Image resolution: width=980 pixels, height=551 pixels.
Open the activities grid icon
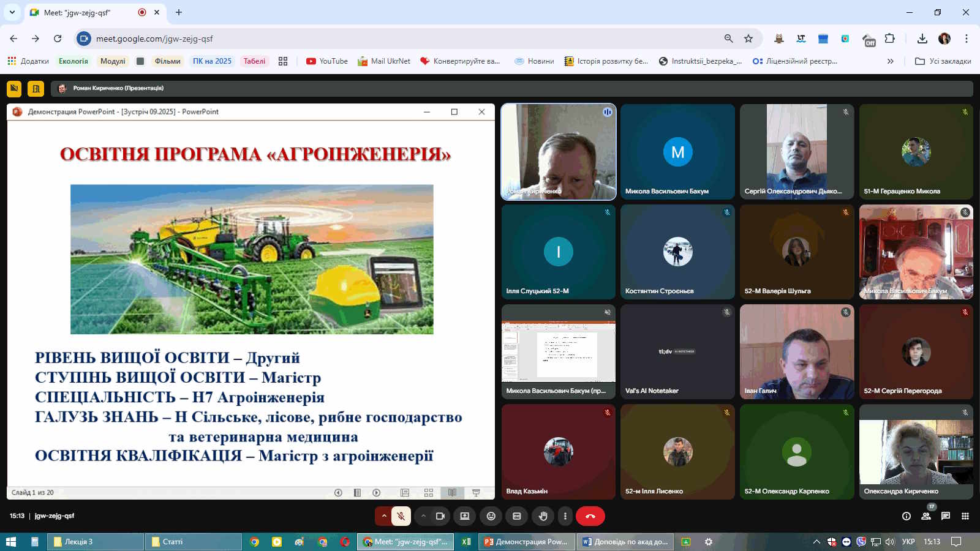(x=965, y=516)
